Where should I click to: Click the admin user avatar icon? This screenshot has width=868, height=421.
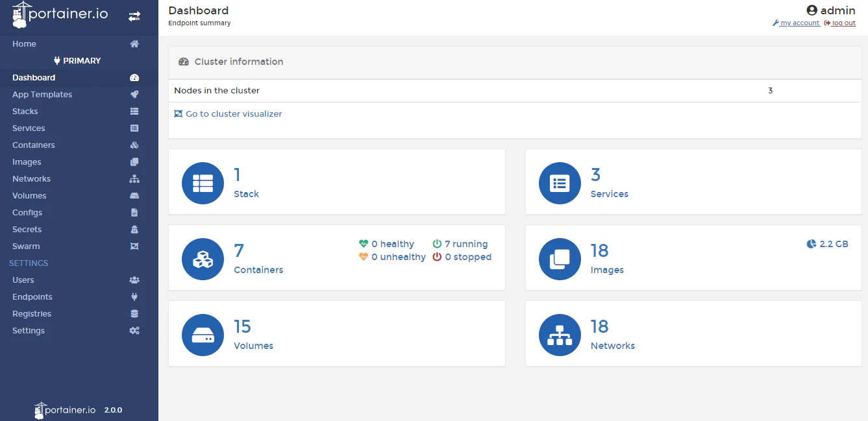point(812,10)
